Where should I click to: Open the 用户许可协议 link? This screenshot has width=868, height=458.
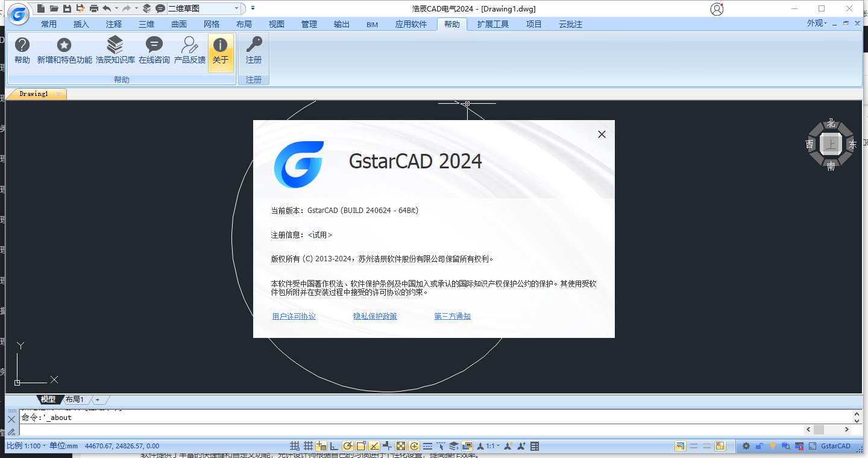[x=294, y=316]
